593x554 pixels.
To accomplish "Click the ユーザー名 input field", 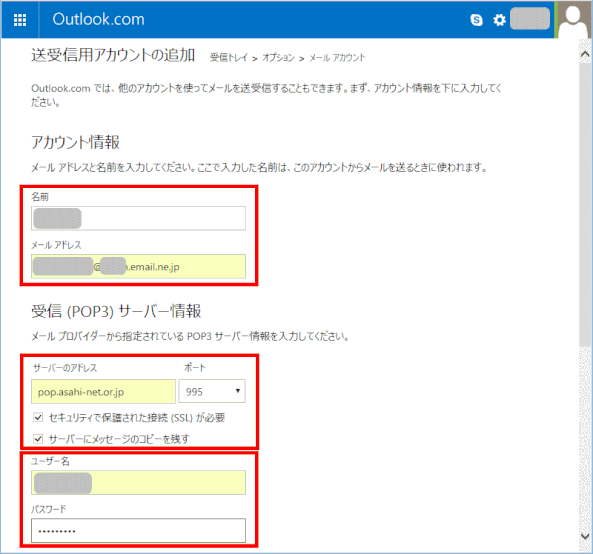I will 138,483.
